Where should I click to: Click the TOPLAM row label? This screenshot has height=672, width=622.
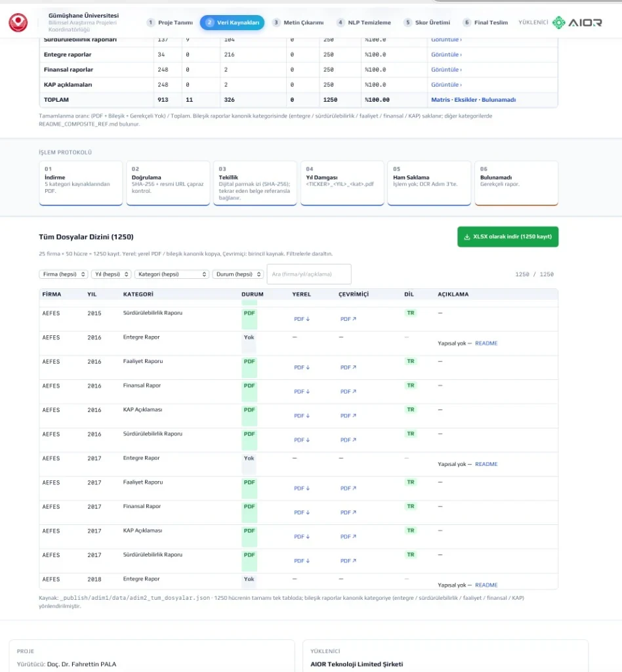click(56, 100)
